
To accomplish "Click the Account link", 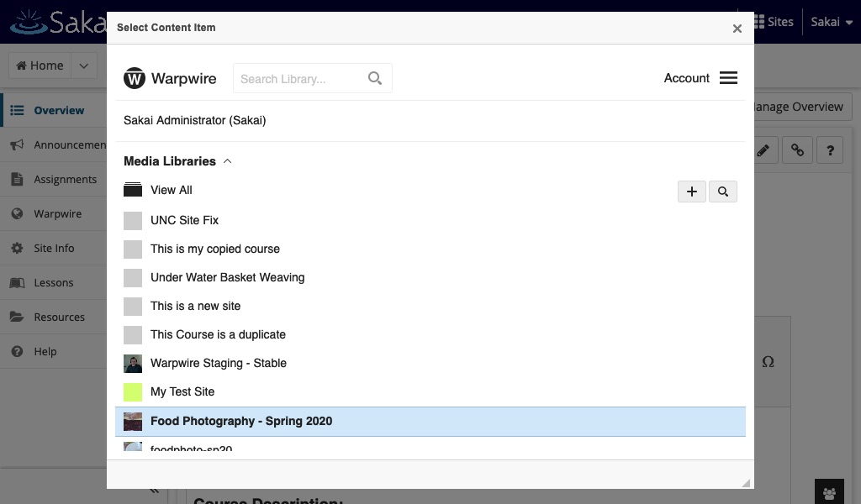I will pyautogui.click(x=686, y=78).
